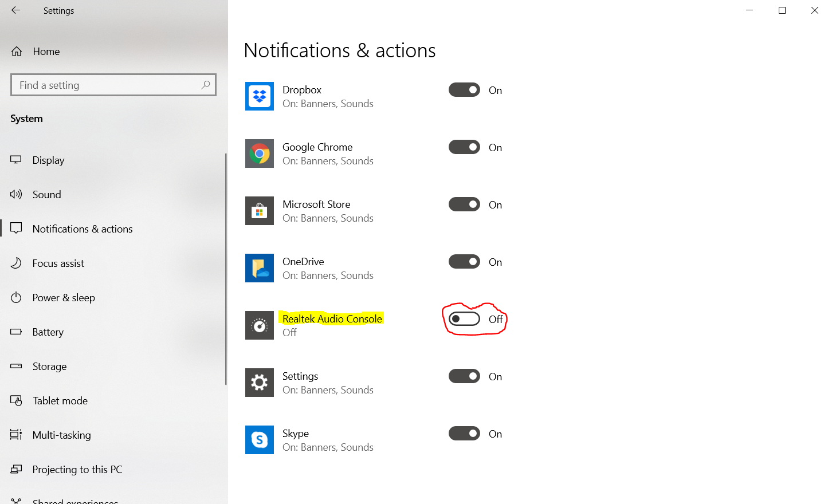Click the OneDrive app icon

(260, 268)
